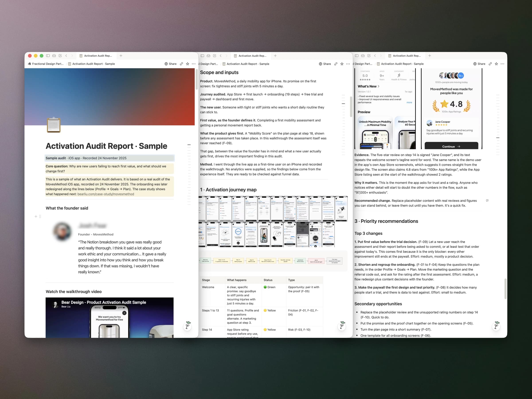This screenshot has height=399, width=532.
Task: Click the Status column header in the table
Action: pyautogui.click(x=274, y=280)
